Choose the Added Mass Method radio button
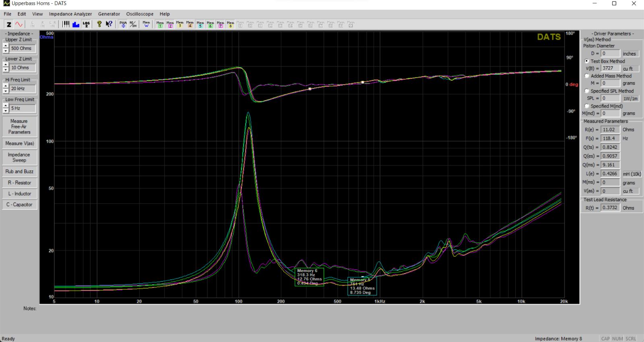644x342 pixels. (587, 76)
